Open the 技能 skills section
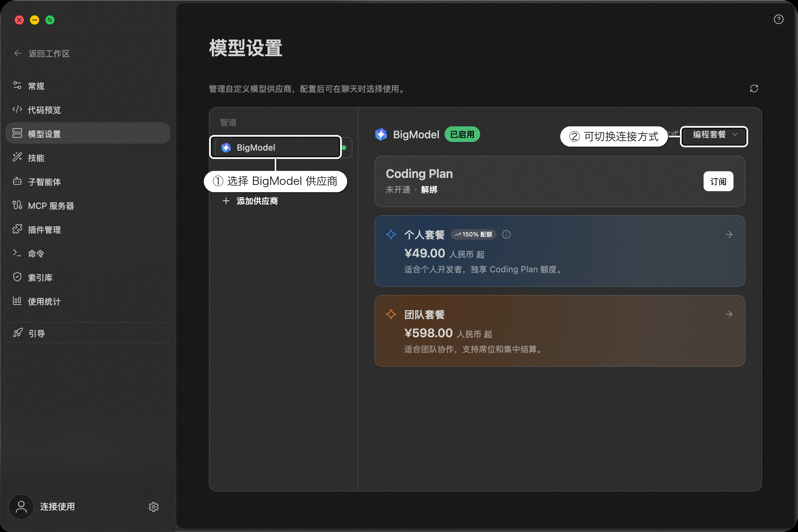Image resolution: width=798 pixels, height=532 pixels. (x=87, y=157)
